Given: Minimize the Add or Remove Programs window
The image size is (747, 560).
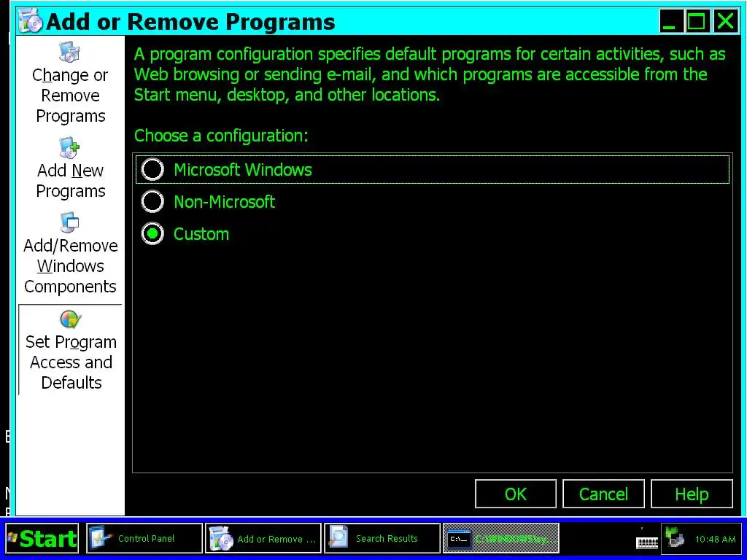Looking at the screenshot, I should 670,21.
